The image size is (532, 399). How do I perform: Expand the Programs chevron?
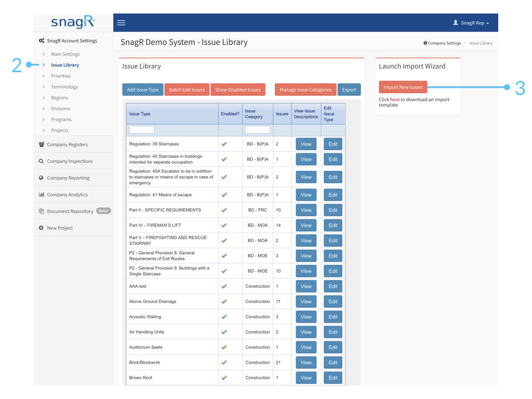pos(44,119)
